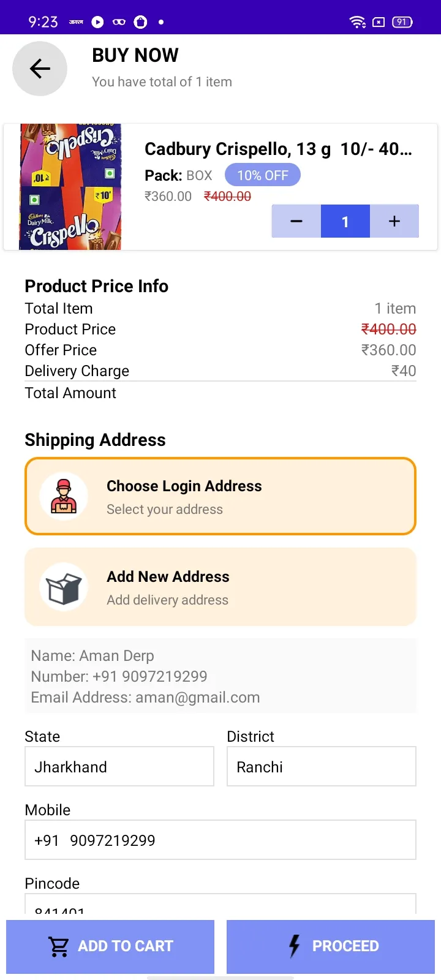Tap the PROCEED button
This screenshot has width=441, height=980.
331,946
